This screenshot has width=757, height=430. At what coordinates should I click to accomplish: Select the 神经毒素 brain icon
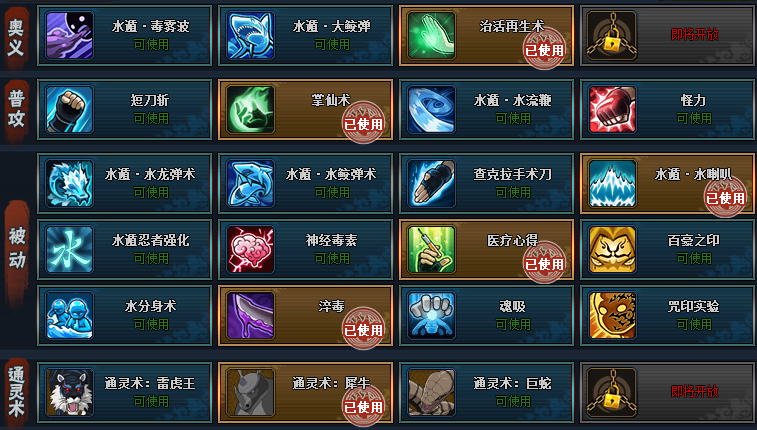click(x=251, y=250)
